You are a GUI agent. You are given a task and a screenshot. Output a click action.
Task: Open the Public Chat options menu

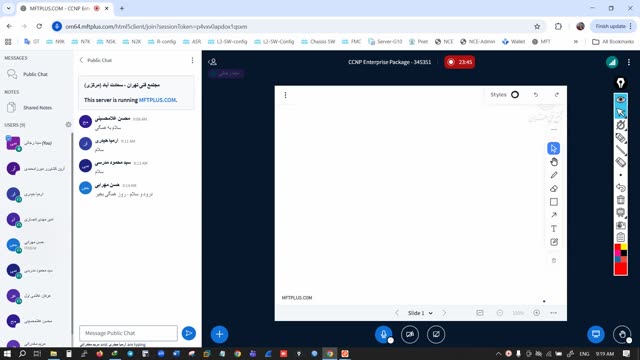tap(192, 60)
